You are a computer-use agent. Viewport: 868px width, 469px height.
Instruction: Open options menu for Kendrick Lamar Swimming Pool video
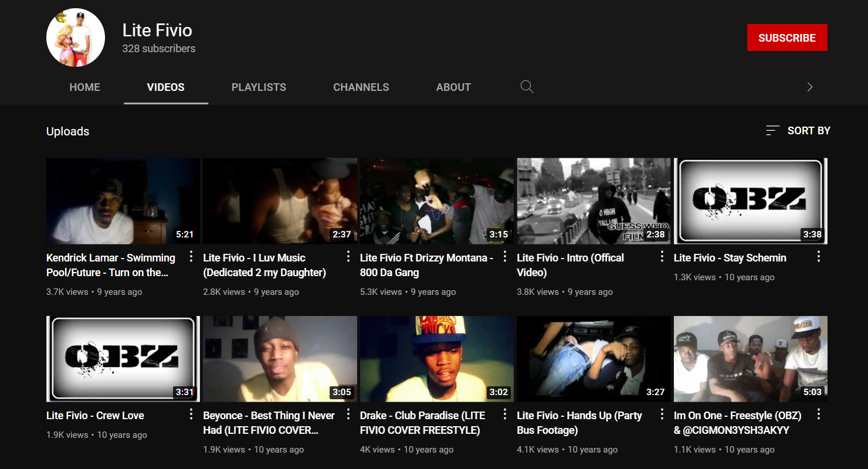point(191,257)
